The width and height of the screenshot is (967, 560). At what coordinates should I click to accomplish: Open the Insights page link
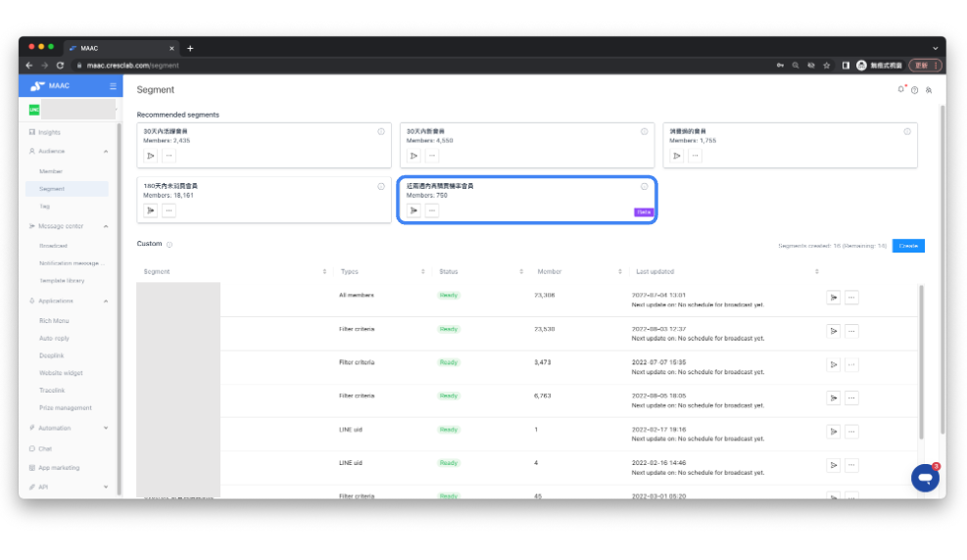[49, 132]
